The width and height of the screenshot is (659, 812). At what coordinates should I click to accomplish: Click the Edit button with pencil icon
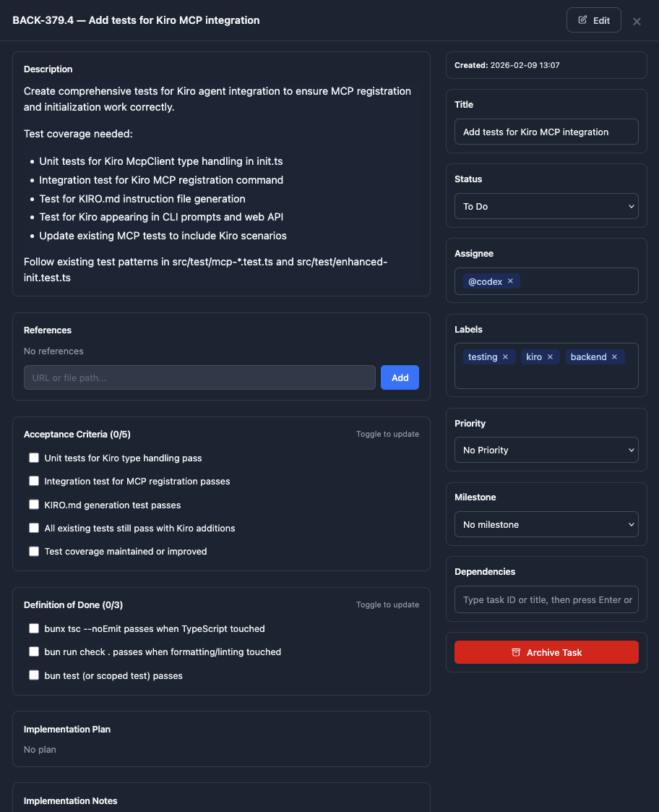(593, 20)
